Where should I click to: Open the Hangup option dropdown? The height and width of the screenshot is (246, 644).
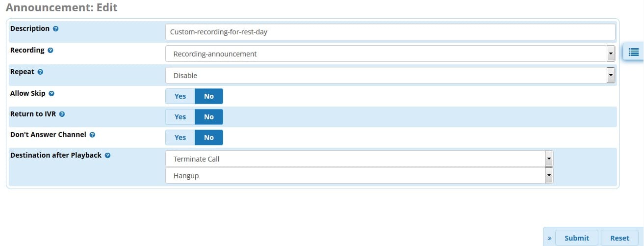pyautogui.click(x=360, y=175)
